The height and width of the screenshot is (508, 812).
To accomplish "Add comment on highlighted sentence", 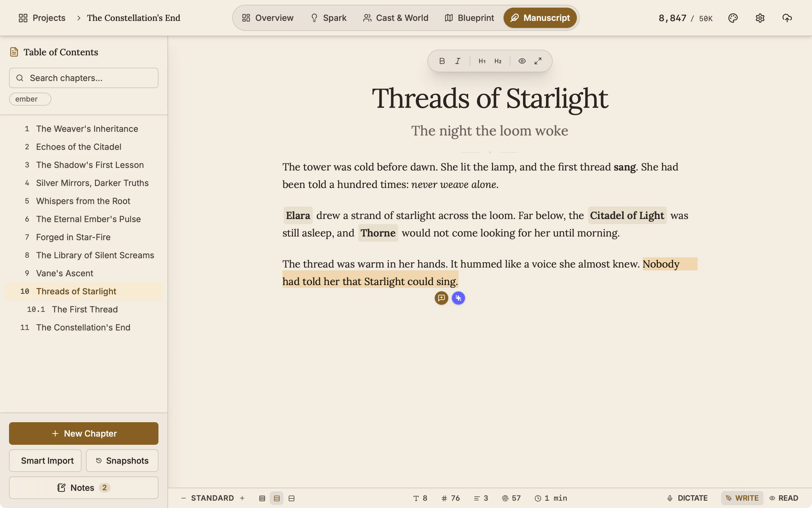I will pos(441,298).
